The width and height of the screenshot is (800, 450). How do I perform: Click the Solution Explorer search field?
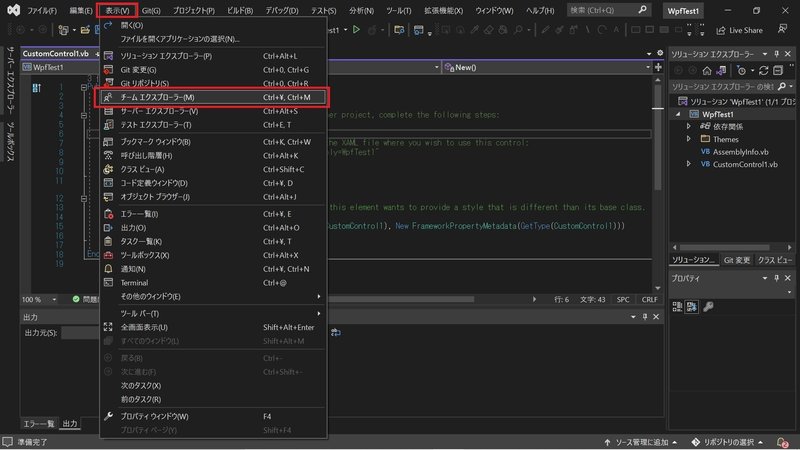(x=723, y=87)
